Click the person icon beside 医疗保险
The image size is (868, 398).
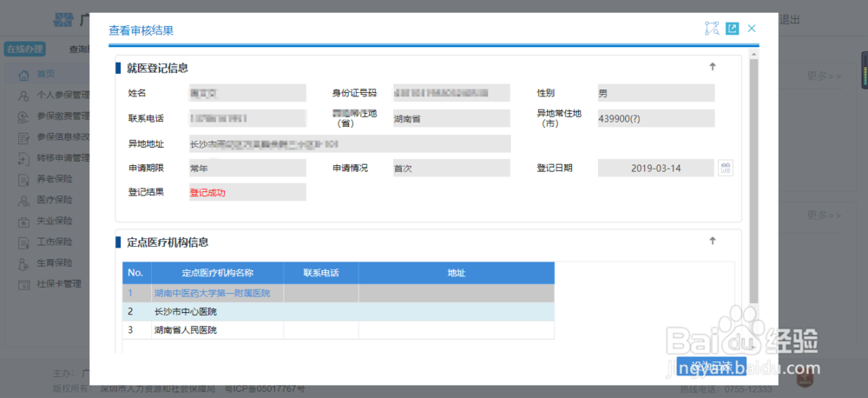point(23,200)
